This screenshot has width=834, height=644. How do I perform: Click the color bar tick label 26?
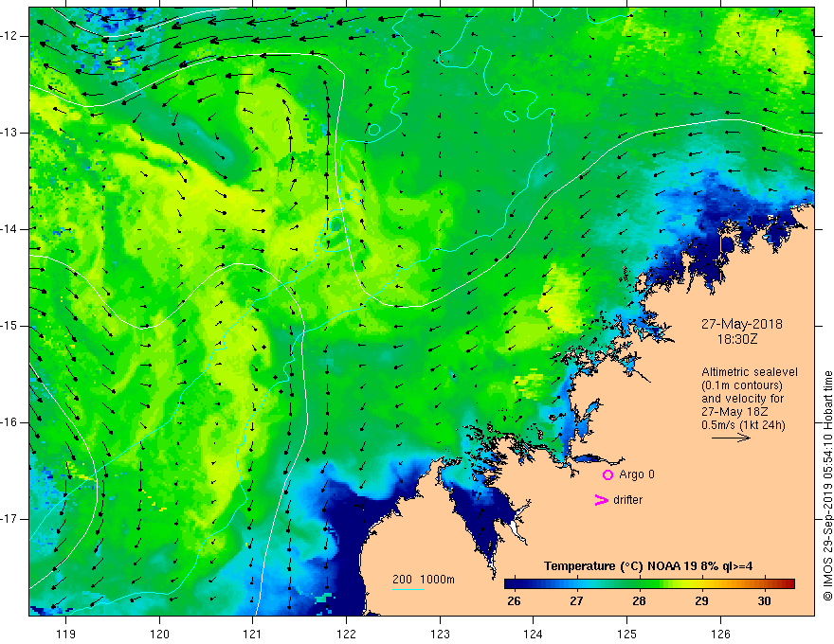click(514, 601)
